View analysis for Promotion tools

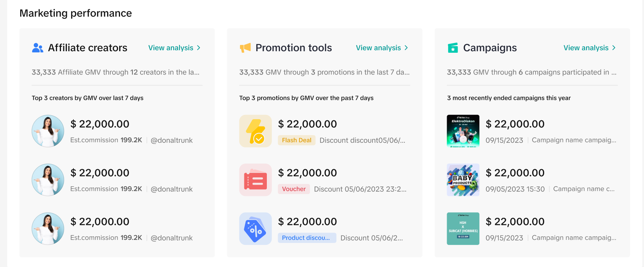pyautogui.click(x=378, y=48)
